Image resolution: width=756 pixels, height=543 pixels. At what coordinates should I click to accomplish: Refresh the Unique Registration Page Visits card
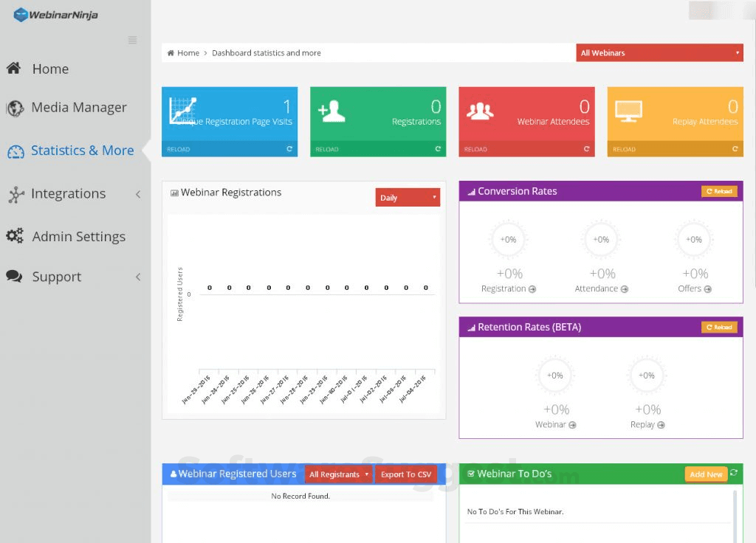tap(291, 149)
